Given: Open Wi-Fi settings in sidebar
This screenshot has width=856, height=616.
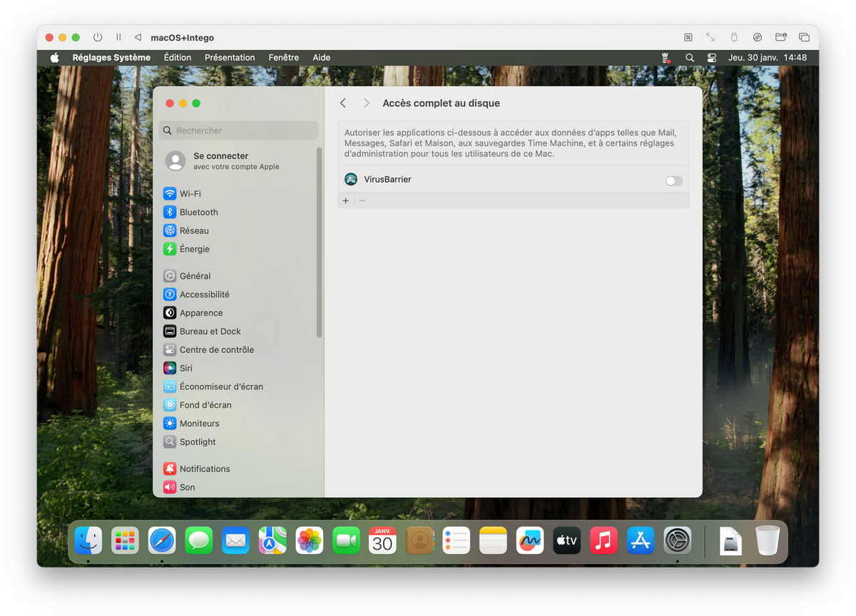Looking at the screenshot, I should point(190,194).
